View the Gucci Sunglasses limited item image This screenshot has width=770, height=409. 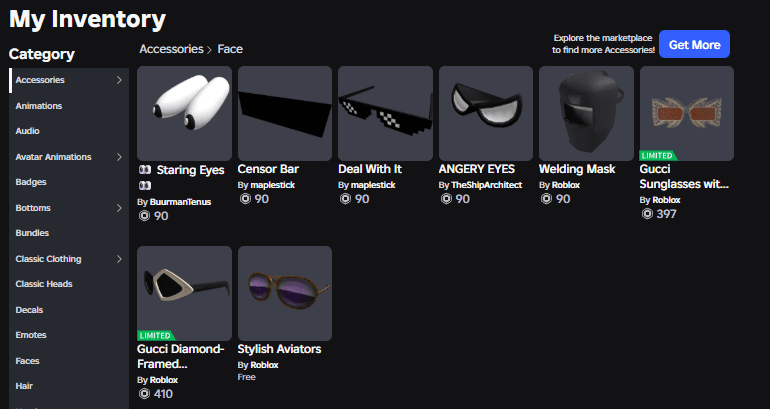pyautogui.click(x=687, y=113)
